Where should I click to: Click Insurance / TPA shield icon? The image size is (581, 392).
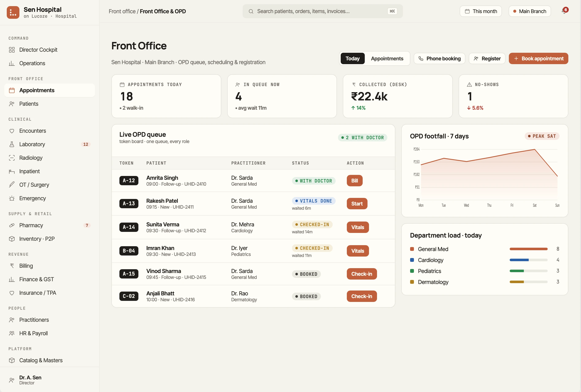(12, 293)
